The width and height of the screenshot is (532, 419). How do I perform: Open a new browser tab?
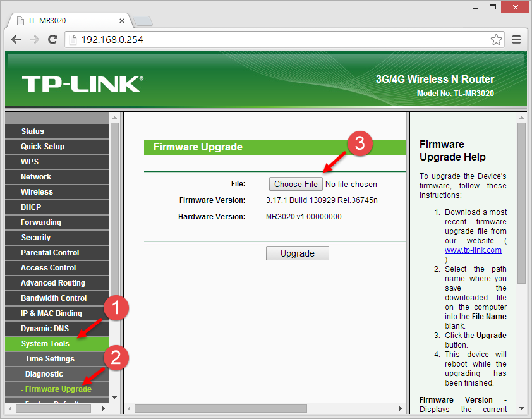tap(143, 21)
